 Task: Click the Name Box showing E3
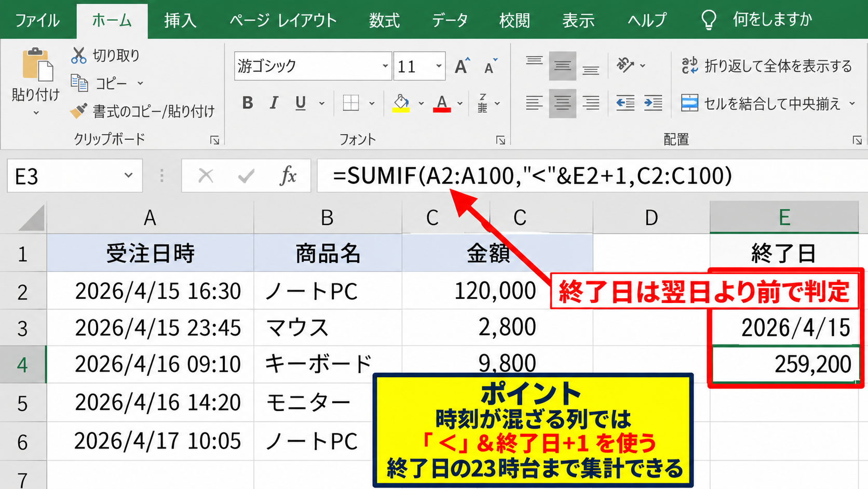coord(74,176)
